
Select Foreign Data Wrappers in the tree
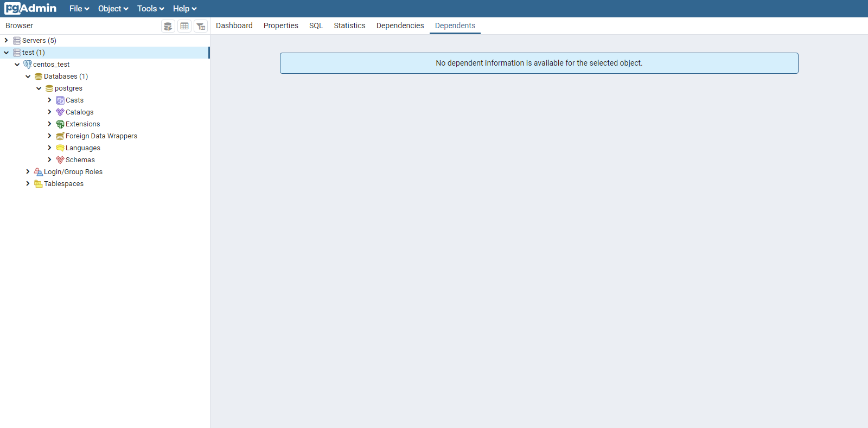pyautogui.click(x=101, y=136)
